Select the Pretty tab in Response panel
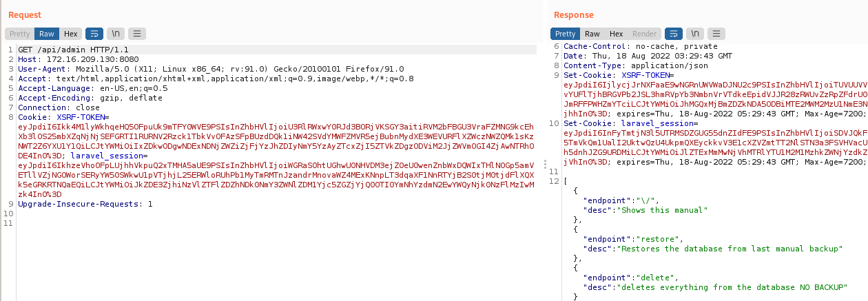This screenshot has height=301, width=868. [565, 34]
